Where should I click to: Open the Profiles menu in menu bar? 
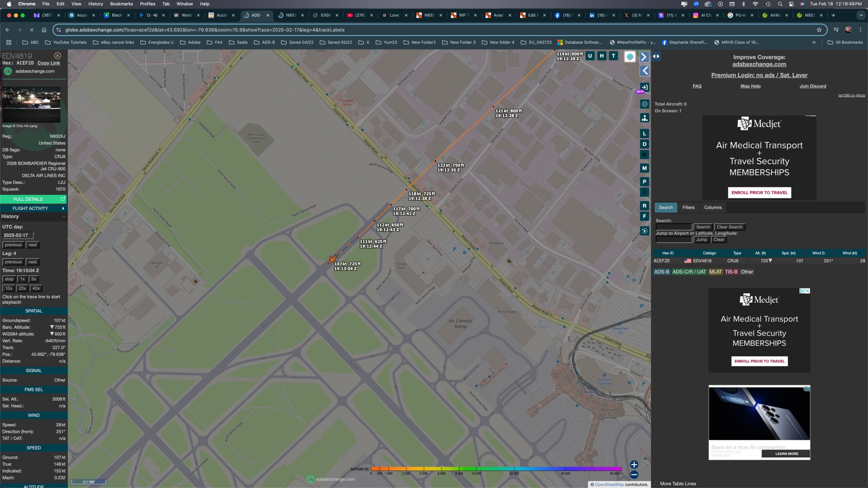coord(147,4)
